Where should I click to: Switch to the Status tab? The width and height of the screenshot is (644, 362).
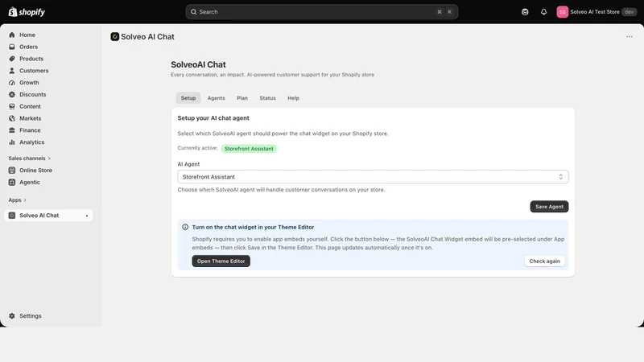coord(267,98)
